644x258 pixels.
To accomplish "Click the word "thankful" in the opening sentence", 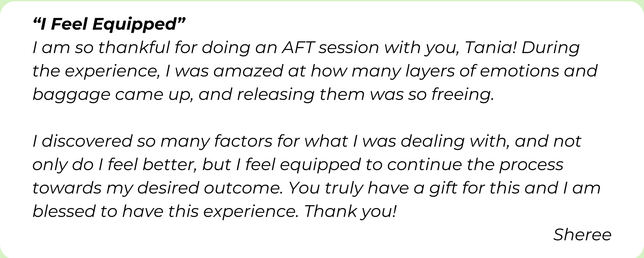I will 135,47.
